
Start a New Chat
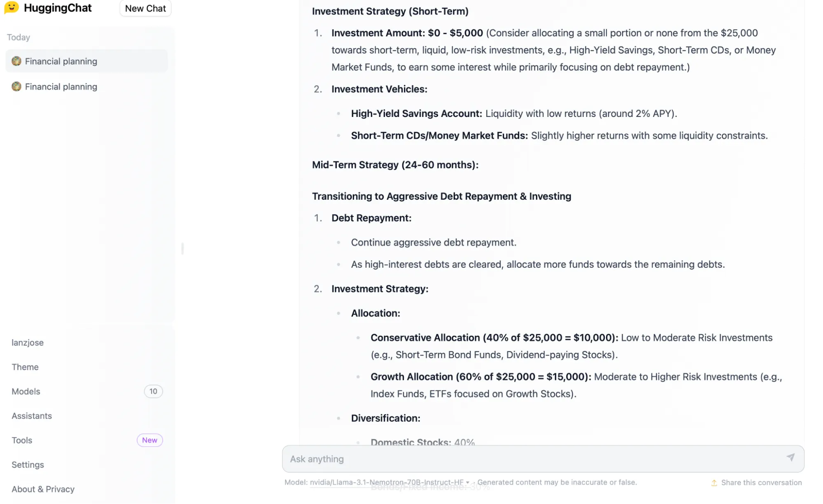tap(145, 8)
